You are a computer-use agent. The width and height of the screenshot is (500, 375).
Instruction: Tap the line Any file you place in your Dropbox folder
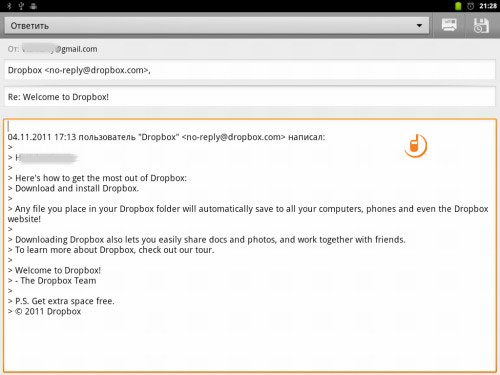[x=248, y=214]
